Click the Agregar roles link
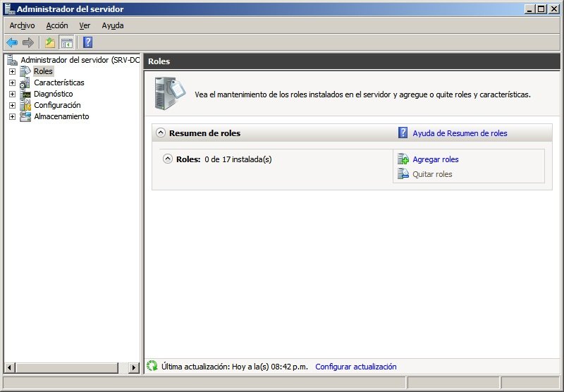This screenshot has width=564, height=392. [436, 159]
